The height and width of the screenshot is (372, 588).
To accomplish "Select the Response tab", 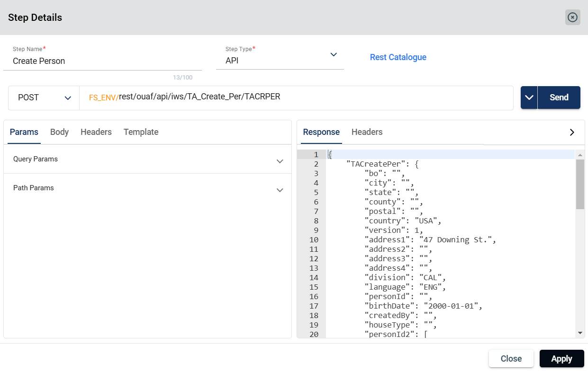I will pyautogui.click(x=321, y=132).
